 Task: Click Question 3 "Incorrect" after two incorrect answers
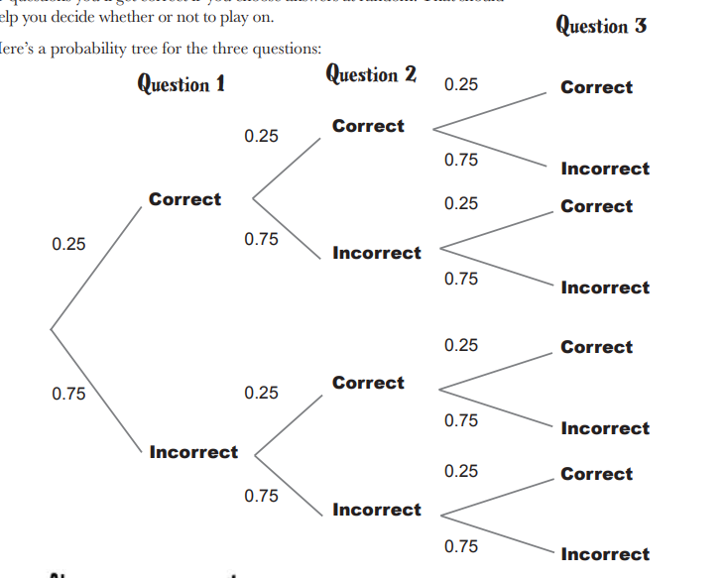(605, 554)
